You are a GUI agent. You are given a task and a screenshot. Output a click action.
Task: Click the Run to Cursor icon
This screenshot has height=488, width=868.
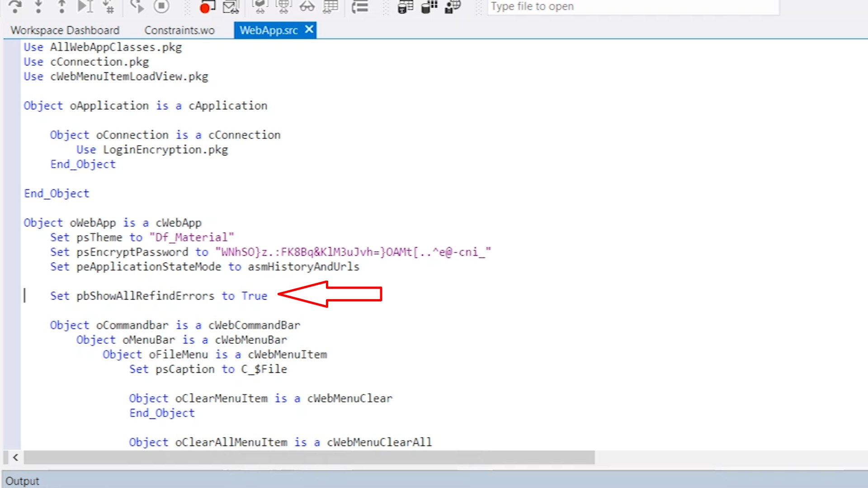(x=85, y=6)
